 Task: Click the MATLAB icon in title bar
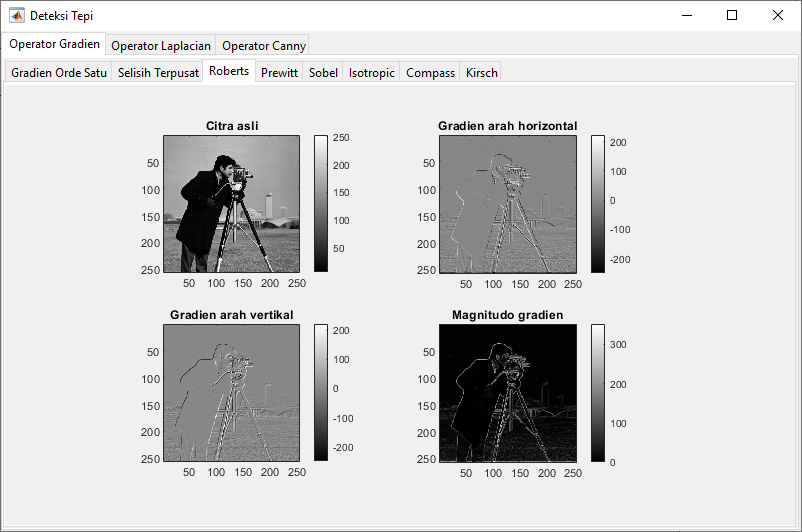coord(17,15)
